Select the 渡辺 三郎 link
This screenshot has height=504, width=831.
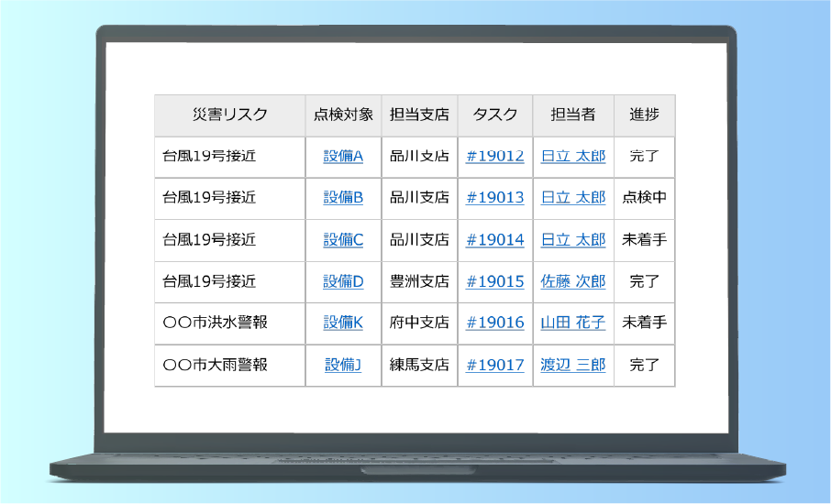pos(572,365)
